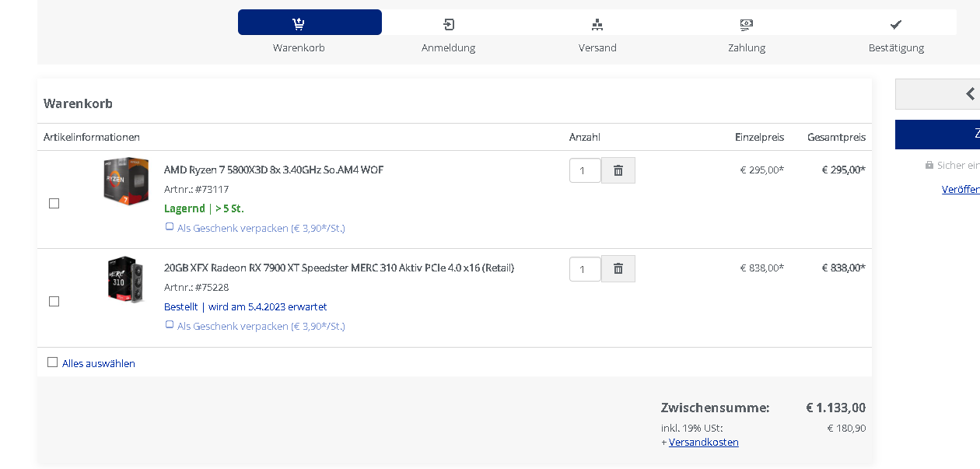Go to the Versand step label
980x469 pixels.
(597, 47)
